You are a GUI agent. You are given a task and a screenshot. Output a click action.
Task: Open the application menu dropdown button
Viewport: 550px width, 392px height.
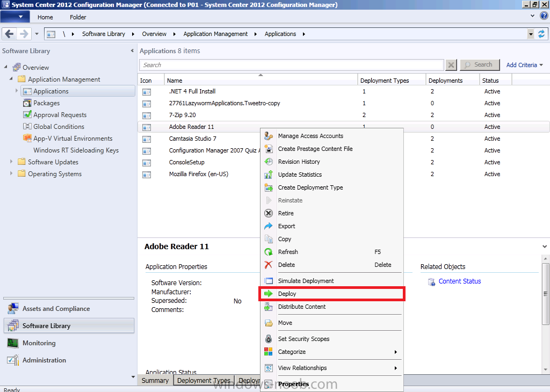tap(15, 17)
